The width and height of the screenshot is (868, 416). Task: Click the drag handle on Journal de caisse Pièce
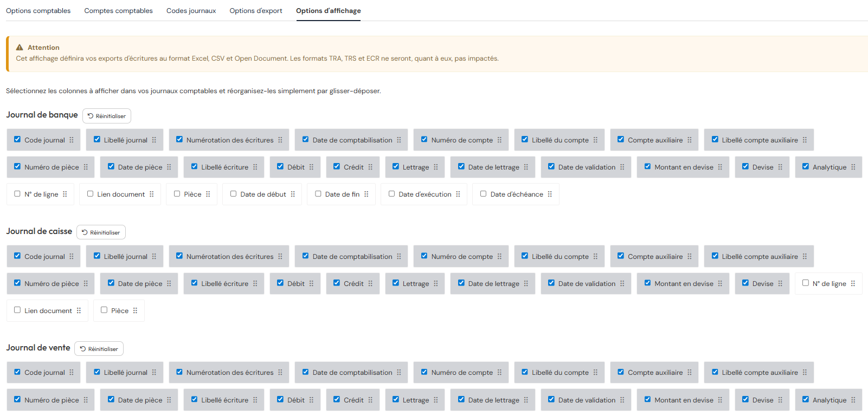(x=135, y=311)
